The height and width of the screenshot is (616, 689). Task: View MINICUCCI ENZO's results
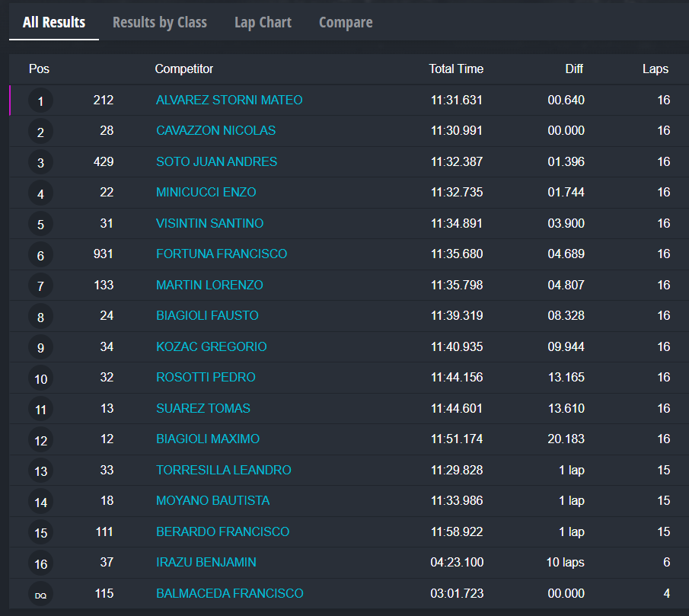point(206,192)
